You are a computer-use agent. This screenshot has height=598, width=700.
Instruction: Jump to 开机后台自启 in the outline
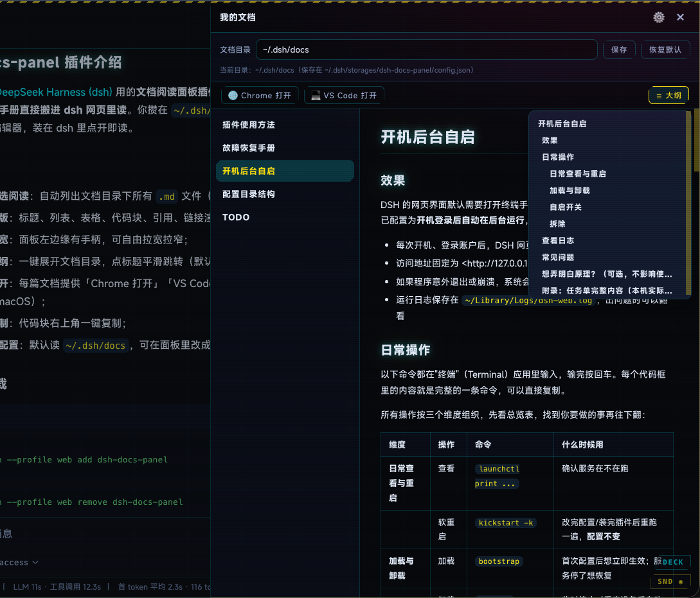562,123
